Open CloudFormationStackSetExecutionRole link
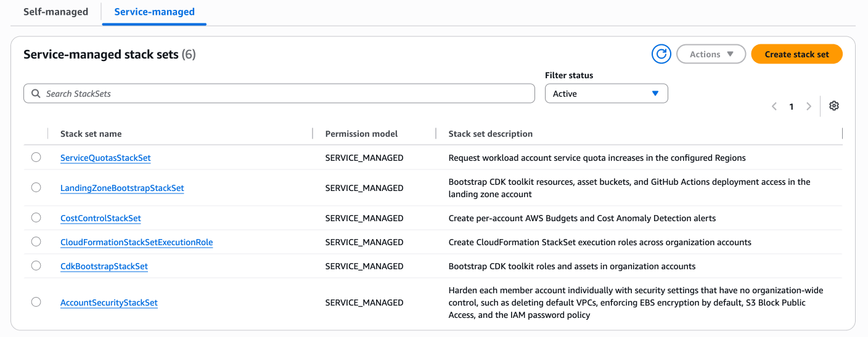The height and width of the screenshot is (337, 868). (137, 242)
